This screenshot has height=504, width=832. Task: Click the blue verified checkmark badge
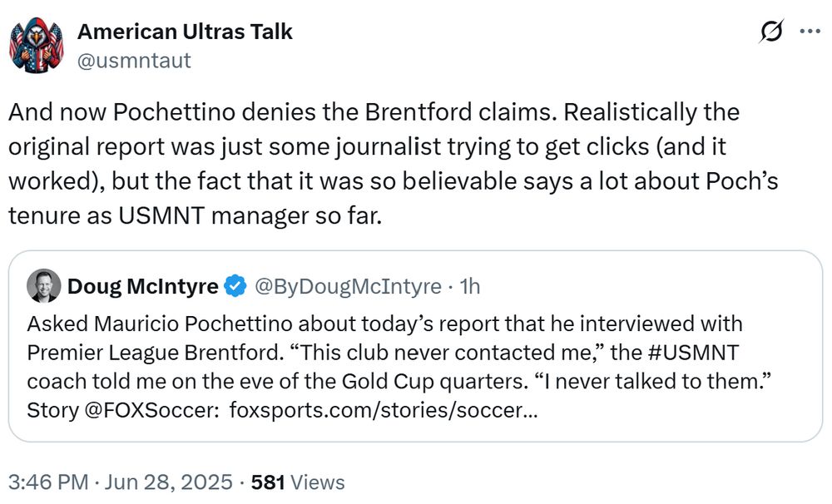tap(235, 286)
